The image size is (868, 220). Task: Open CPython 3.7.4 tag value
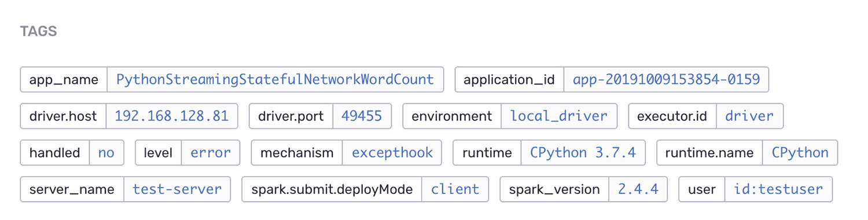point(583,152)
